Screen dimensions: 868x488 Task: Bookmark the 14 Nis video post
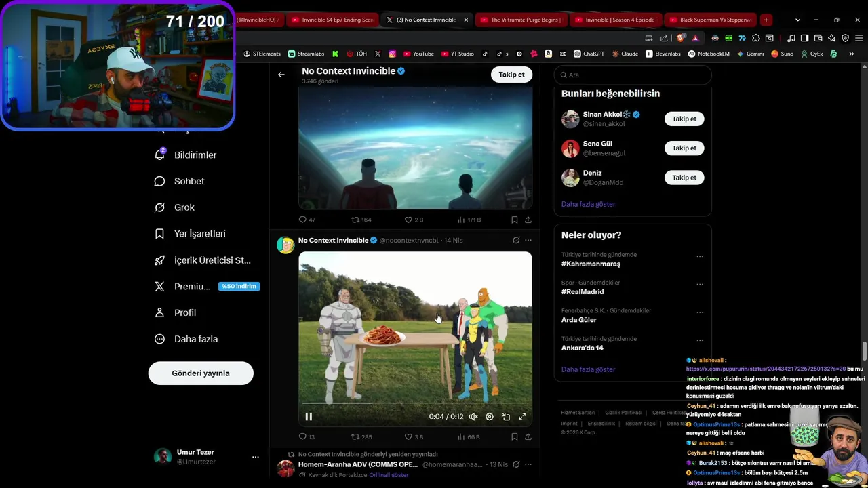click(x=514, y=436)
